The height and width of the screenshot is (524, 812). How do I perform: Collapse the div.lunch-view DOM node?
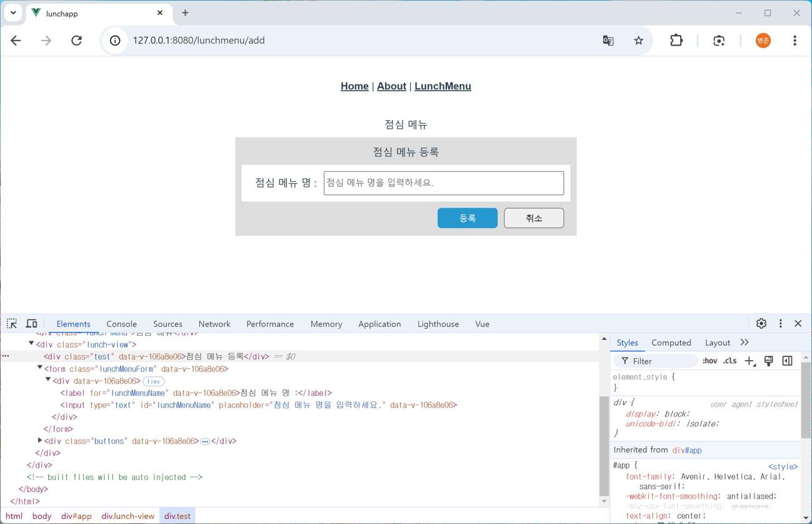click(x=31, y=344)
